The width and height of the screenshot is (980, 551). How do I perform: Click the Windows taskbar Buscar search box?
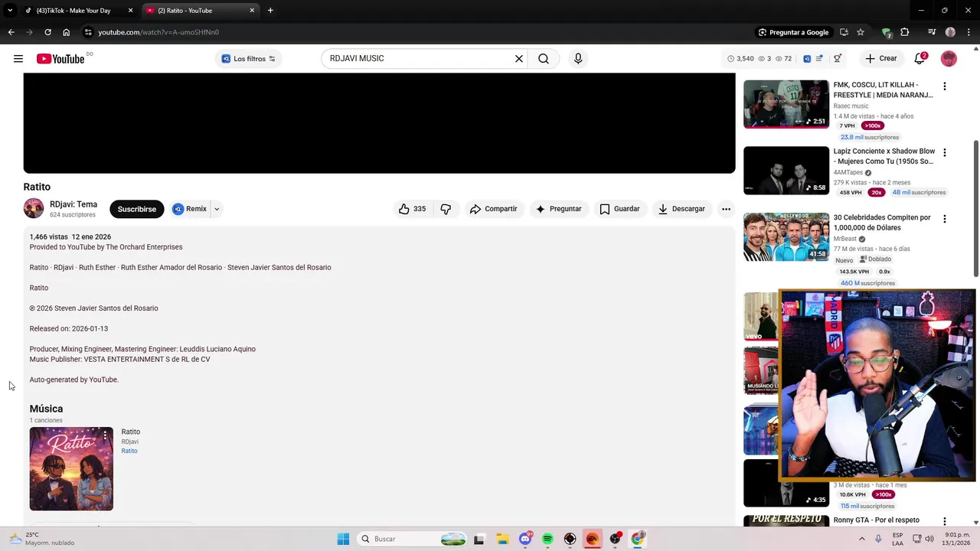point(413,539)
